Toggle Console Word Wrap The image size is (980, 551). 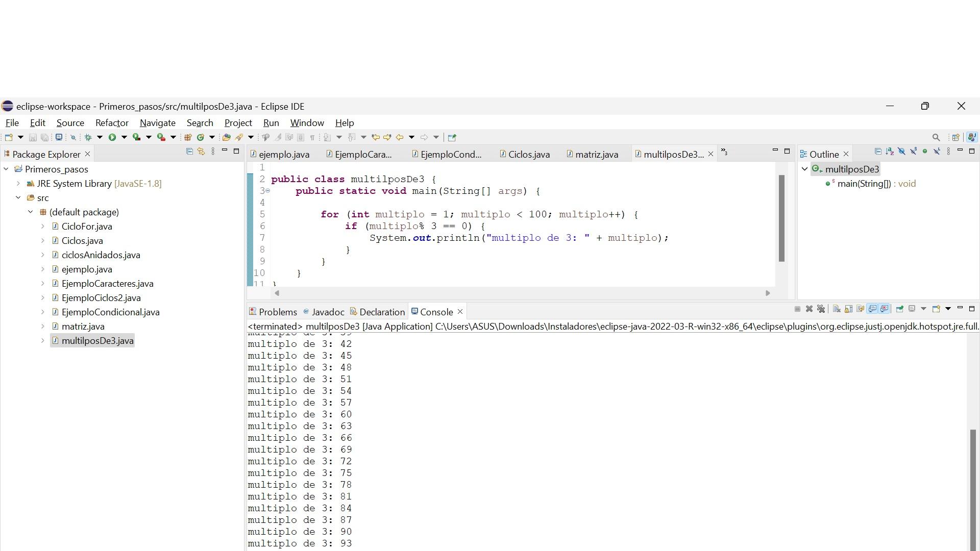(861, 309)
